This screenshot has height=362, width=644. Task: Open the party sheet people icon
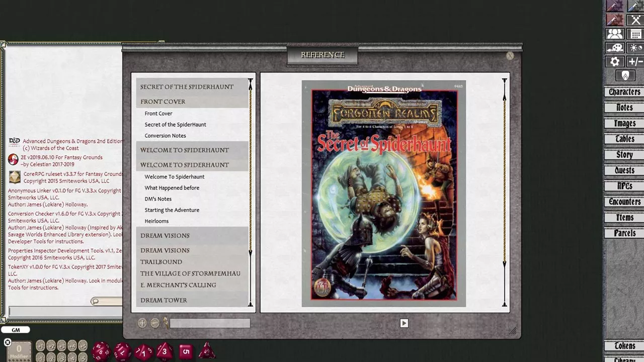[615, 34]
